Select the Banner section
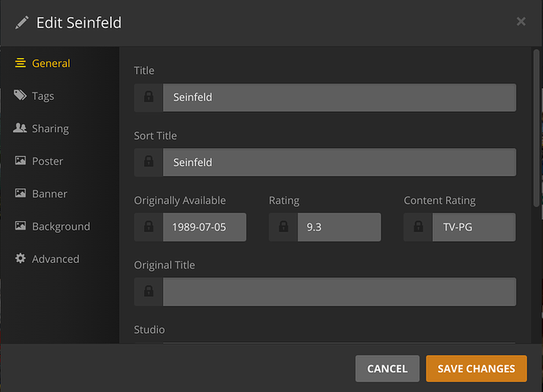This screenshot has width=543, height=392. pos(49,194)
